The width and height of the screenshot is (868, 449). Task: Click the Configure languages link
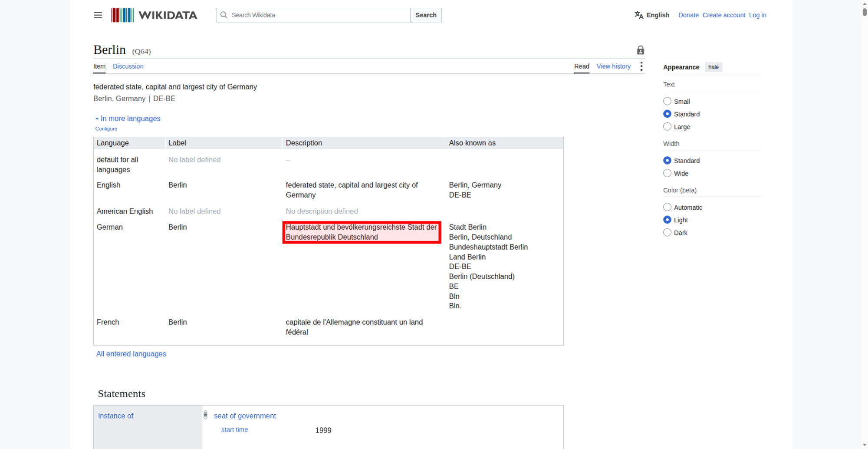(106, 129)
